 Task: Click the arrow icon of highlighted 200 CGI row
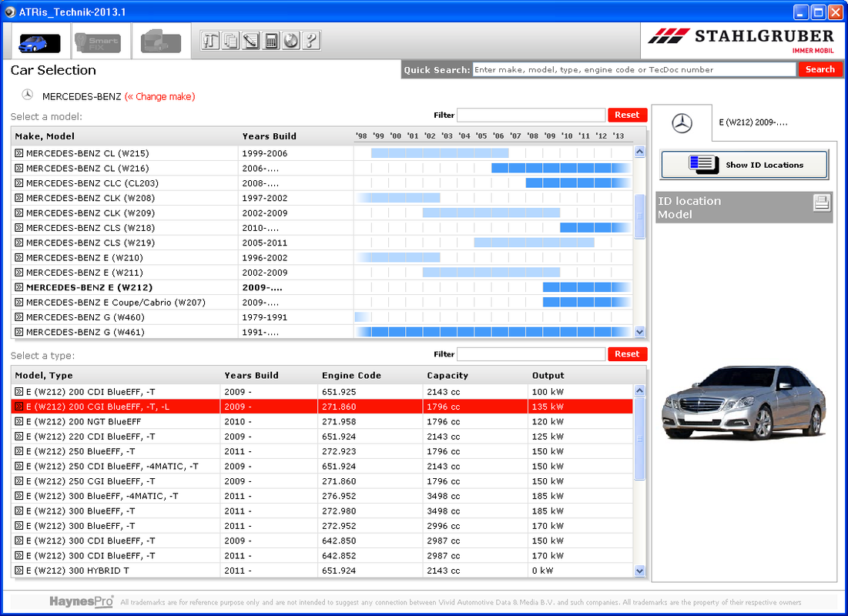pyautogui.click(x=19, y=406)
